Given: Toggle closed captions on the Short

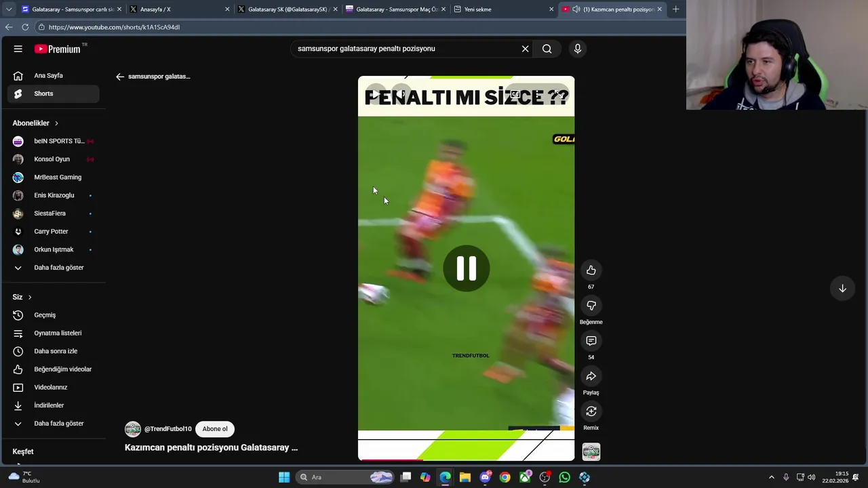Looking at the screenshot, I should tap(515, 94).
